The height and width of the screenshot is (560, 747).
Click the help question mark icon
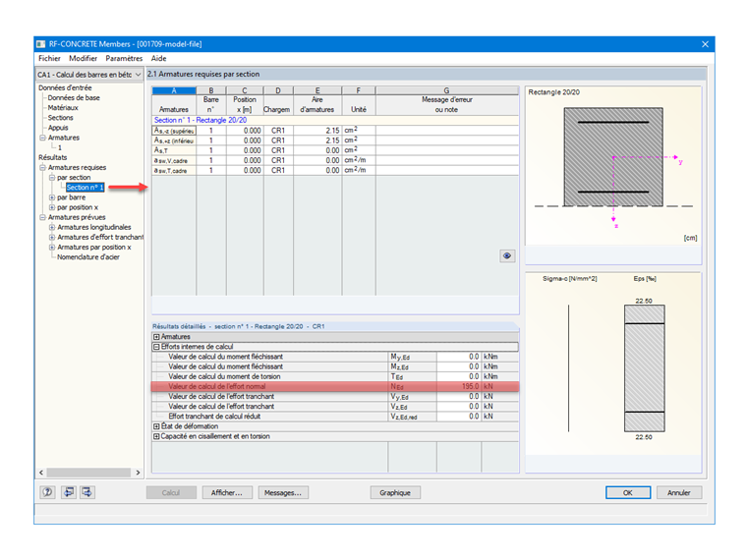[x=47, y=492]
